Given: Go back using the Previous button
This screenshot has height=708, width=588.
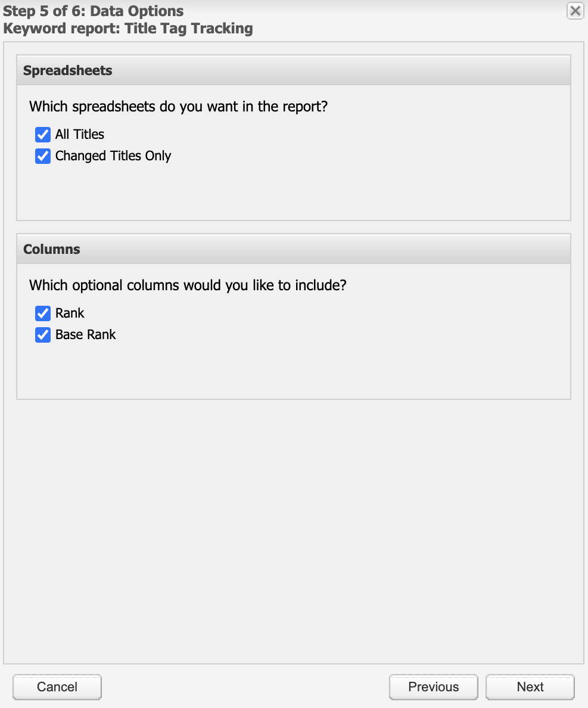Looking at the screenshot, I should click(433, 687).
